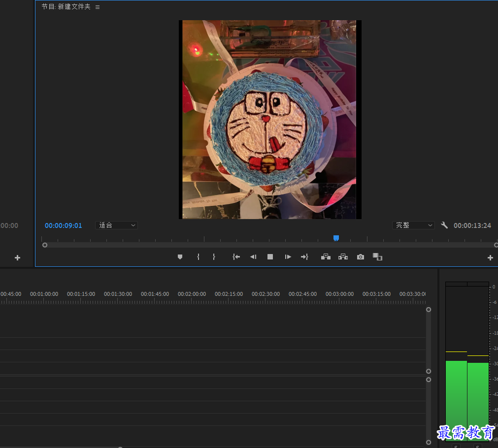Click 00:03:00:00 on the timeline ruler
Viewport: 498px width, 448px height.
tap(339, 294)
